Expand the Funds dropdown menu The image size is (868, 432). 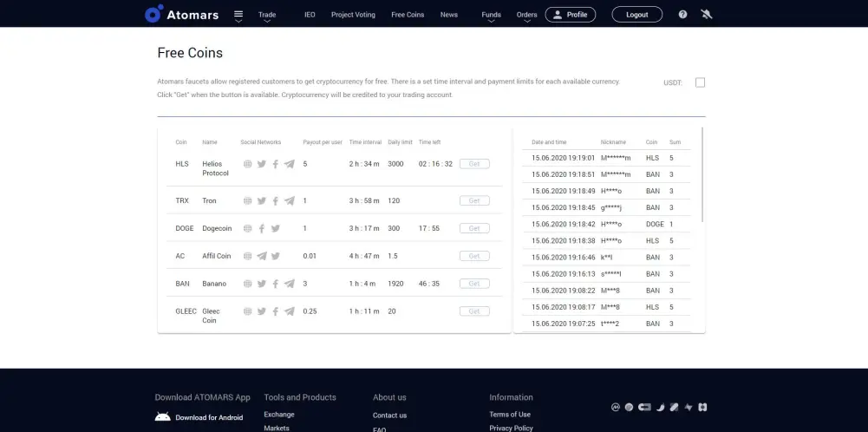491,15
